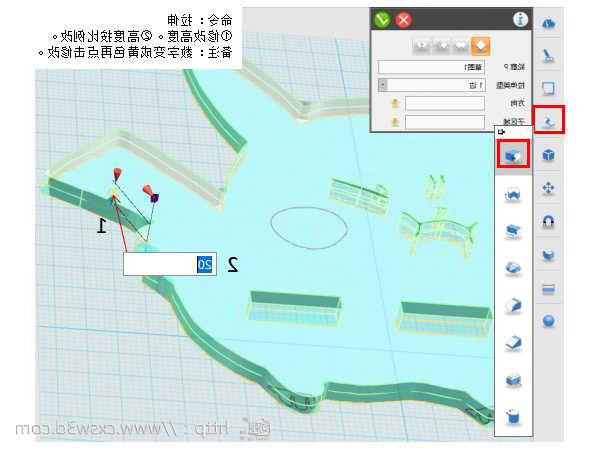Image resolution: width=600 pixels, height=453 pixels.
Task: Open the distance measure tool
Action: click(x=549, y=289)
